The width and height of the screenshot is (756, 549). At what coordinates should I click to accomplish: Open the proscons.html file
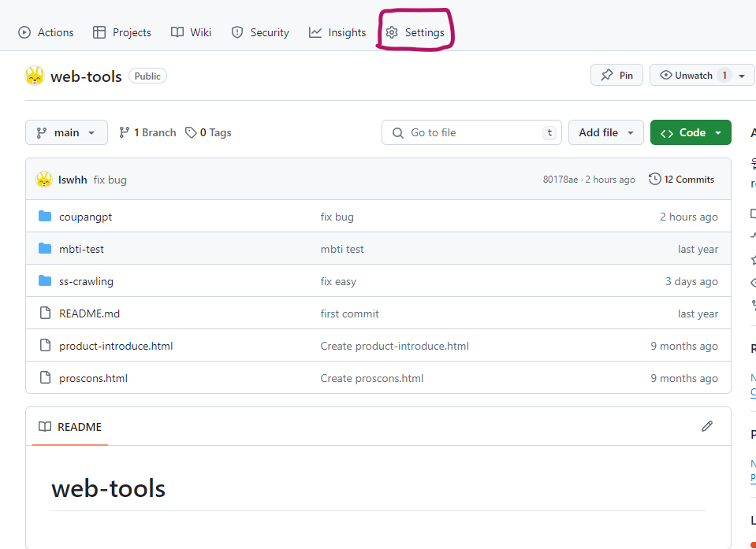(93, 378)
